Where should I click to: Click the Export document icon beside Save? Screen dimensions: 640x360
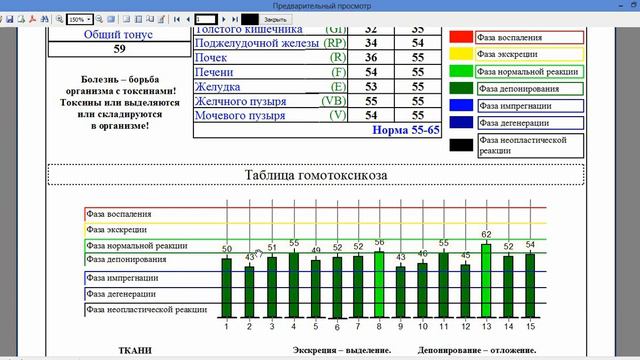21,19
